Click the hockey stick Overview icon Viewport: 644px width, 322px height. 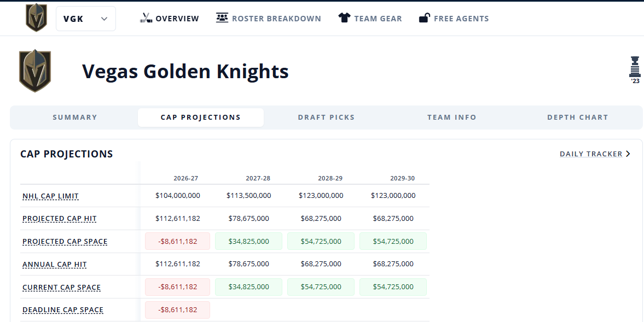point(146,18)
